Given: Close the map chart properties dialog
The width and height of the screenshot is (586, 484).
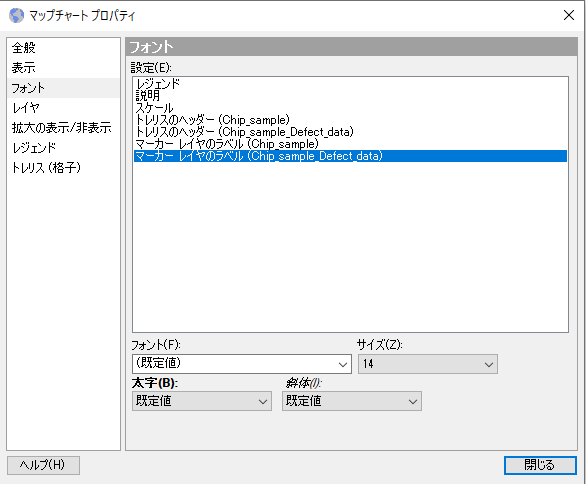Looking at the screenshot, I should click(568, 15).
